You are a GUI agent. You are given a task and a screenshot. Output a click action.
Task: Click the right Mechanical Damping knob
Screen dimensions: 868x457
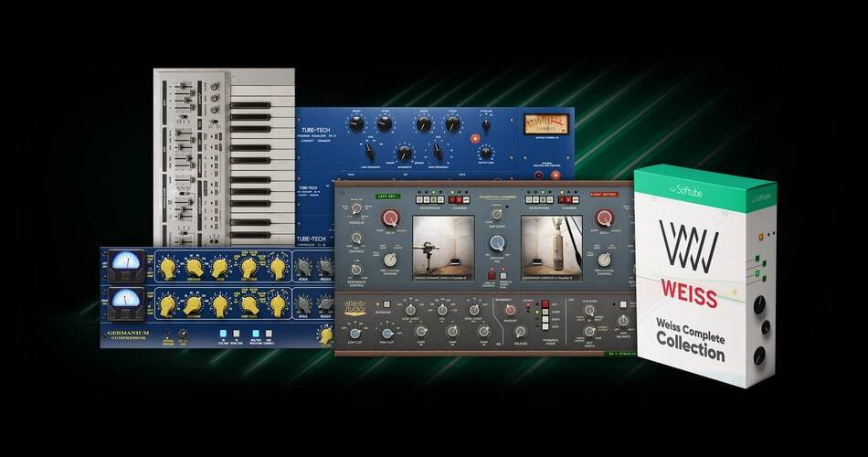pos(603,260)
